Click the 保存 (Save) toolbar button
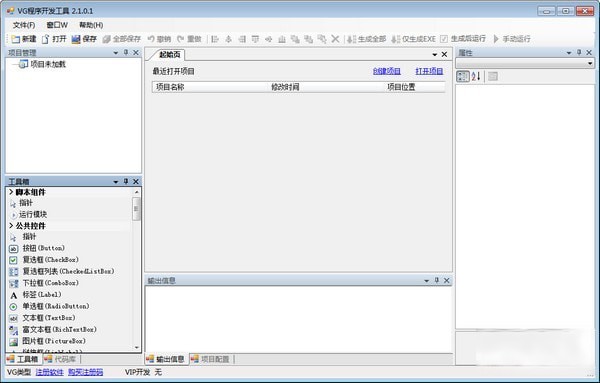The image size is (600, 383). (x=84, y=39)
